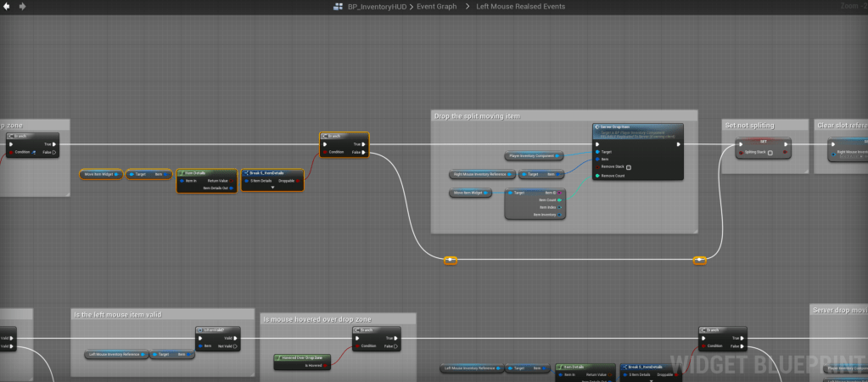Expand the Break S_ItemDetails node pins
Image resolution: width=868 pixels, height=382 pixels.
(272, 188)
